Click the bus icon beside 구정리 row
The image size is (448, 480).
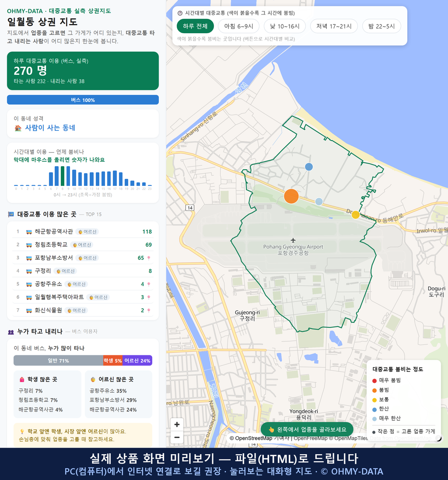tap(29, 271)
